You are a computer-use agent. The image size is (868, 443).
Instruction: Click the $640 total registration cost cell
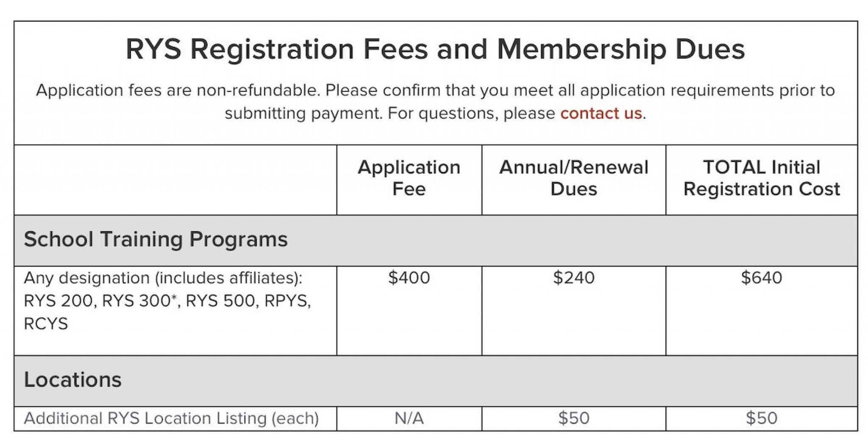point(761,278)
